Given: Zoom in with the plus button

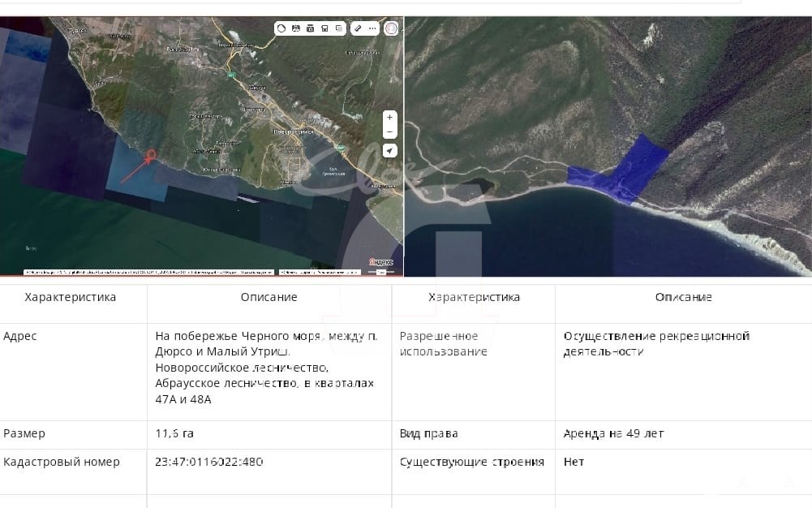Looking at the screenshot, I should pos(390,118).
